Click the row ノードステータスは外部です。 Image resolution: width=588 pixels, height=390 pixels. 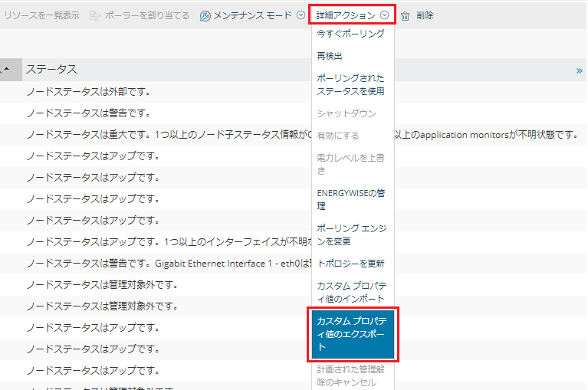89,92
